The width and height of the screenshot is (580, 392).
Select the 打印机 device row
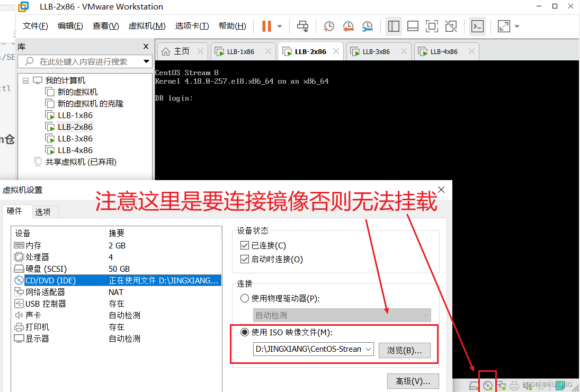point(117,327)
